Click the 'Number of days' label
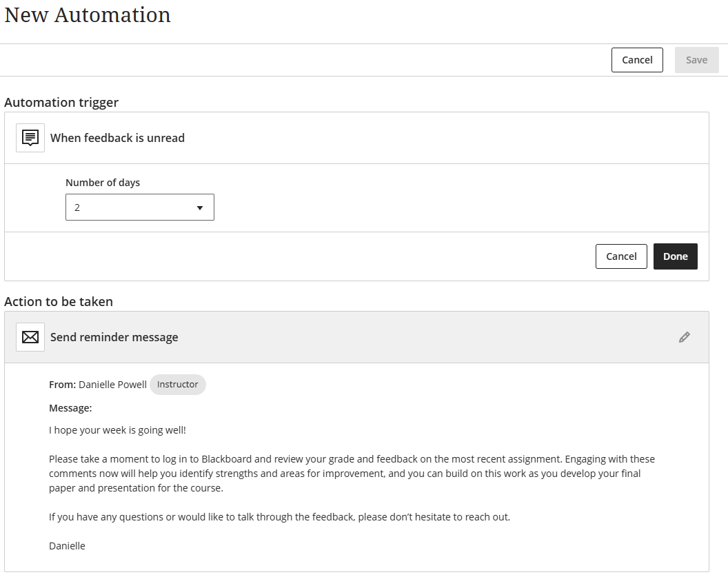Screen dimensions: 728x588 click(103, 183)
